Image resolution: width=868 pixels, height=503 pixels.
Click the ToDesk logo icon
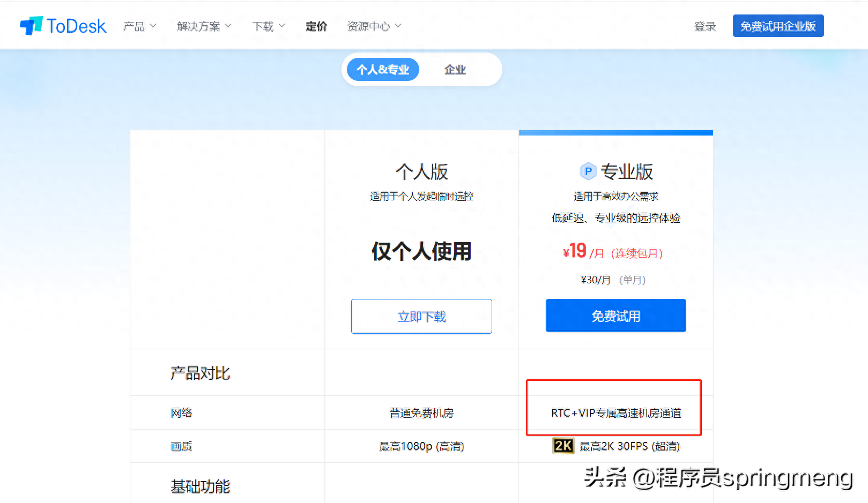coord(31,26)
